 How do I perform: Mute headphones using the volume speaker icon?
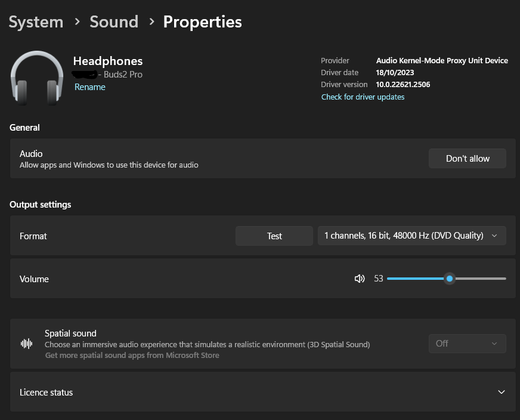coord(360,279)
